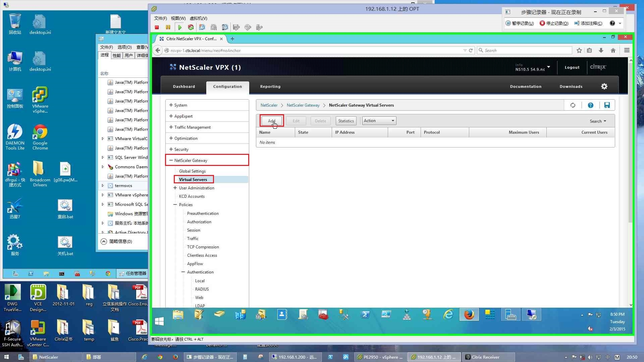Expand the Security node

(x=171, y=149)
